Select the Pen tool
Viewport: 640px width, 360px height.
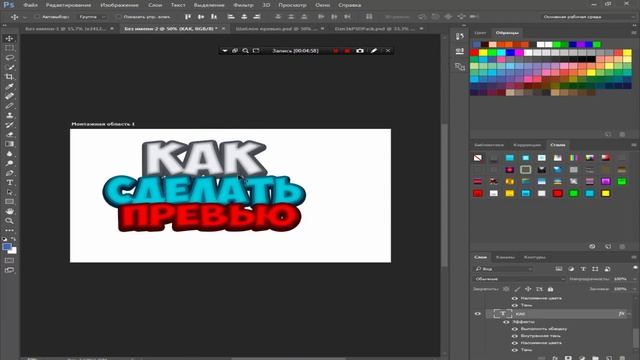point(9,173)
